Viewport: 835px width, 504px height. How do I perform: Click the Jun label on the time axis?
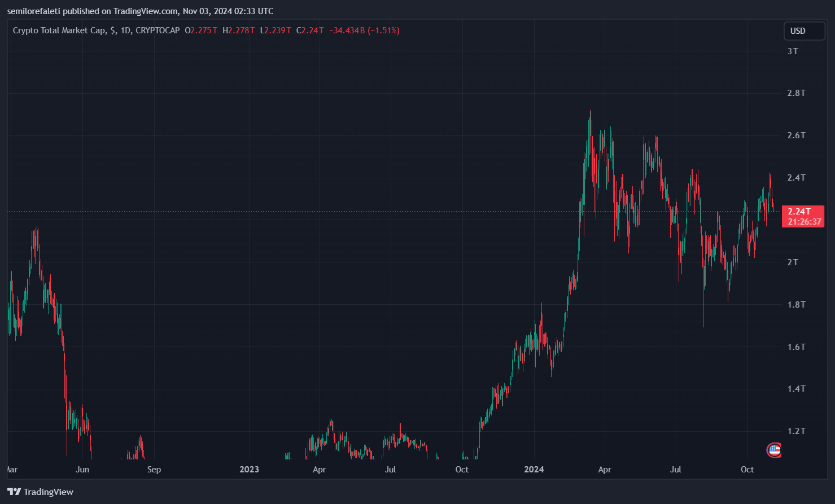(82, 470)
